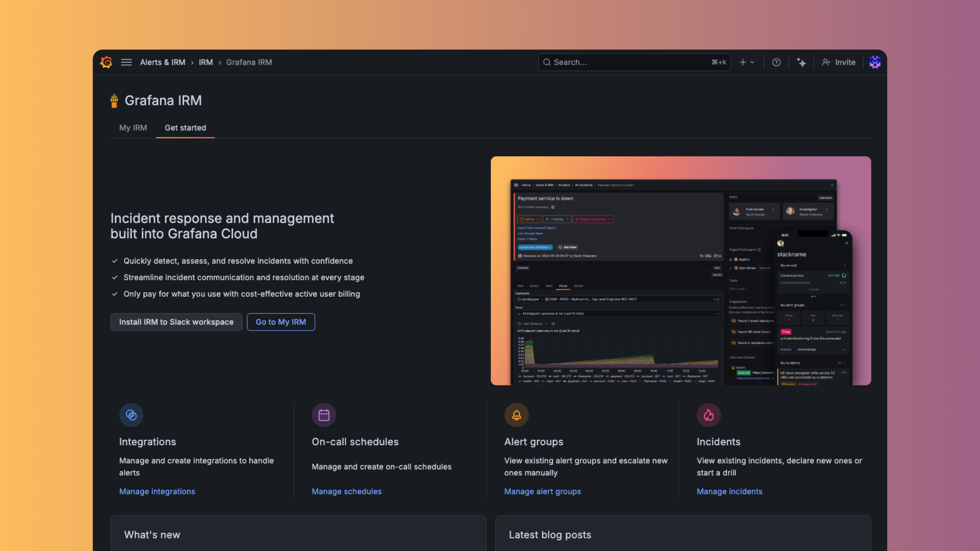The height and width of the screenshot is (551, 980).
Task: Click the Integrations heading
Action: point(148,442)
